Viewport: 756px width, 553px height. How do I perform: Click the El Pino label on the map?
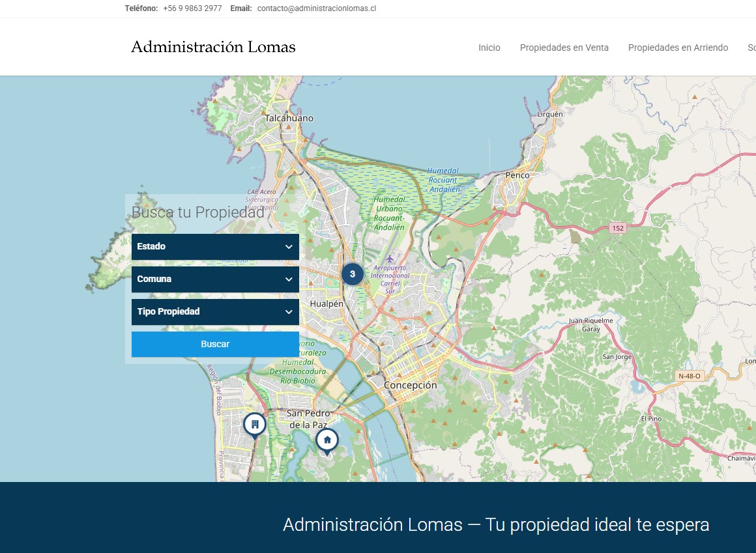(651, 419)
